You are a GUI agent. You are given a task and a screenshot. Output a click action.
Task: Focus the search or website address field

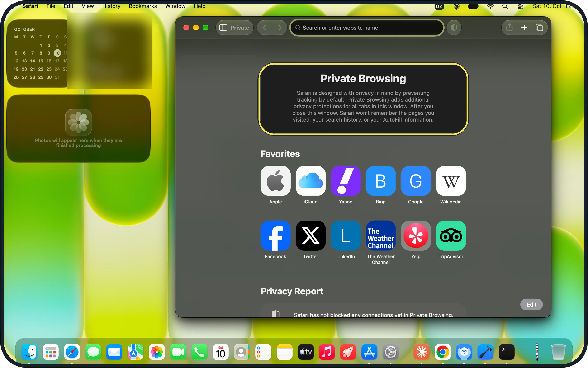[367, 28]
